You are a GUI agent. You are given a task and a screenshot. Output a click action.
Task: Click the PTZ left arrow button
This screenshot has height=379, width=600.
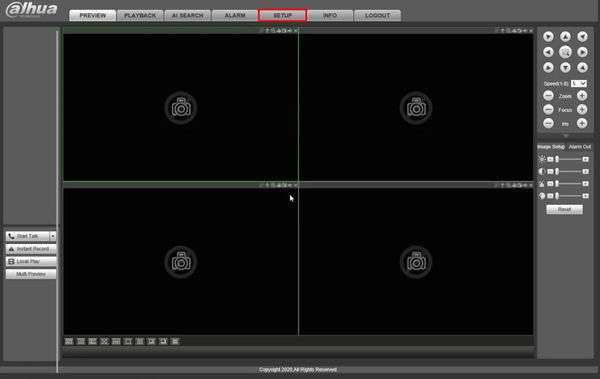click(548, 52)
